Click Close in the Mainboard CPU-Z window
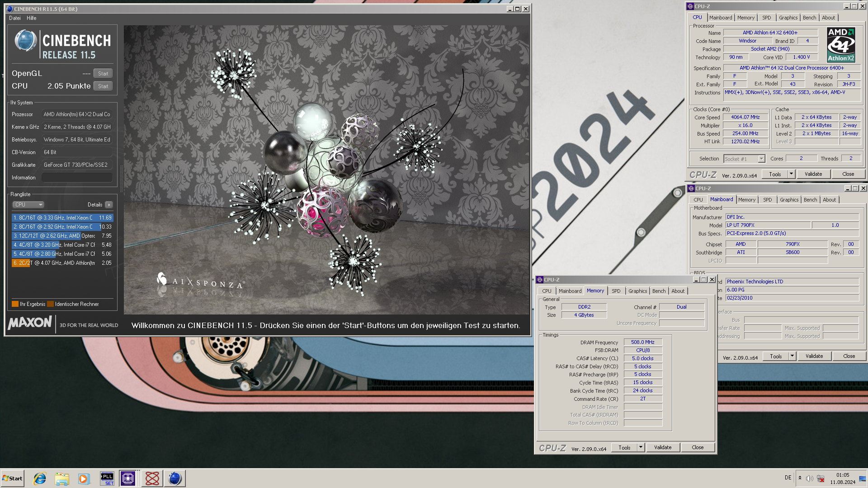This screenshot has width=868, height=488. tap(849, 356)
